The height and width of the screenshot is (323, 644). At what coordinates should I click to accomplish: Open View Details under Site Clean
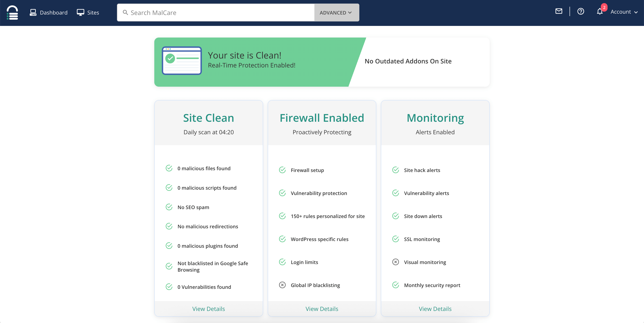coord(208,309)
